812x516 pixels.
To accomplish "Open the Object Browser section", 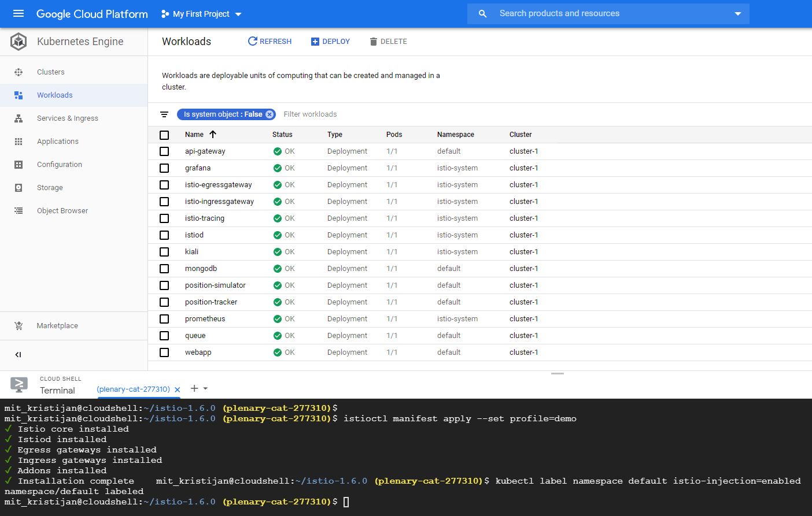I will click(62, 210).
